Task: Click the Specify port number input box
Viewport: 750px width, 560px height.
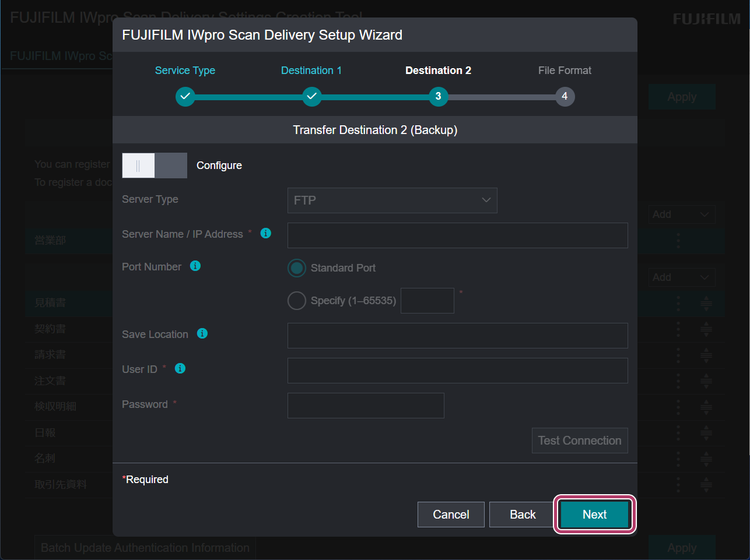Action: click(427, 301)
